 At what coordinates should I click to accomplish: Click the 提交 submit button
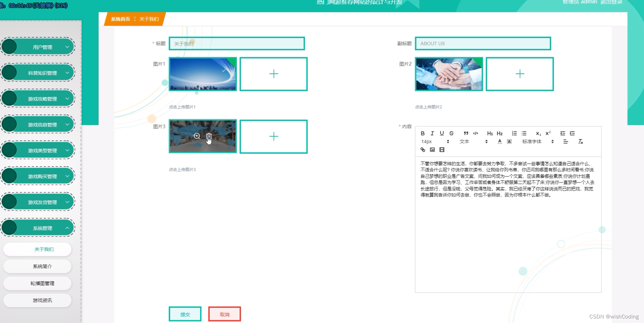tap(185, 314)
